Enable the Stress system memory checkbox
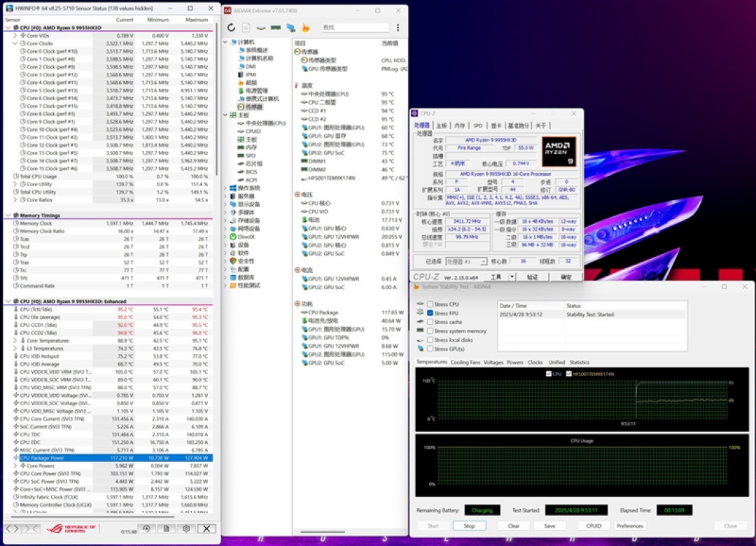Viewport: 756px width, 546px height. pos(430,331)
